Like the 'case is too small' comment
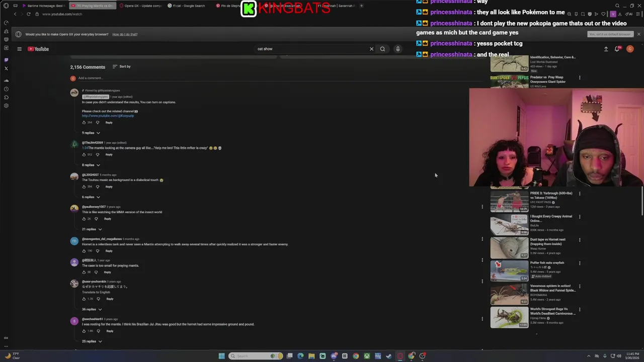The height and width of the screenshot is (362, 644). coord(84,273)
